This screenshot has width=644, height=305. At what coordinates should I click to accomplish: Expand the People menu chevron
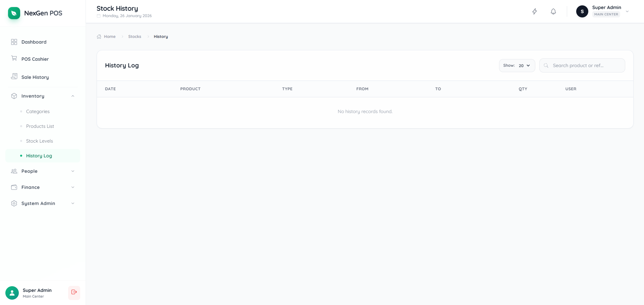click(x=73, y=171)
